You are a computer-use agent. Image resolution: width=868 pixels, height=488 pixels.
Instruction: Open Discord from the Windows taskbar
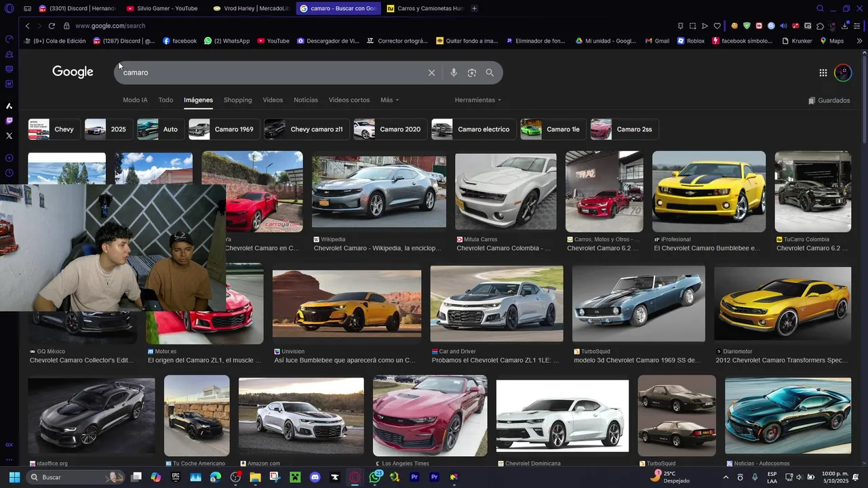click(315, 477)
